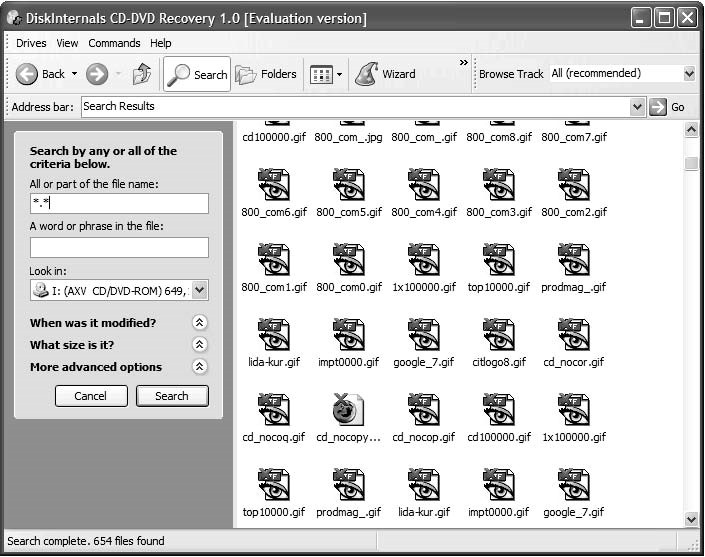705x557 pixels.
Task: Click the Up folder level icon
Action: [x=141, y=74]
